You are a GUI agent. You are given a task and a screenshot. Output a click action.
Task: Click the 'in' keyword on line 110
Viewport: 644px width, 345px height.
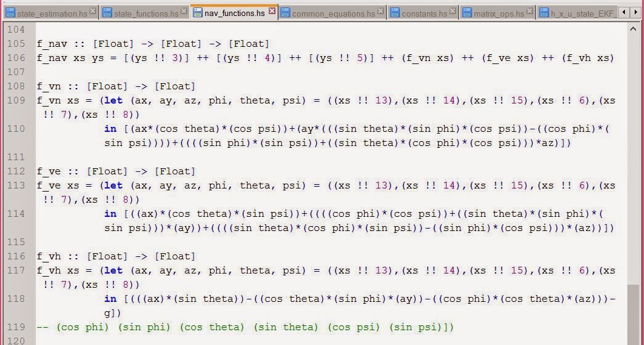tap(110, 129)
